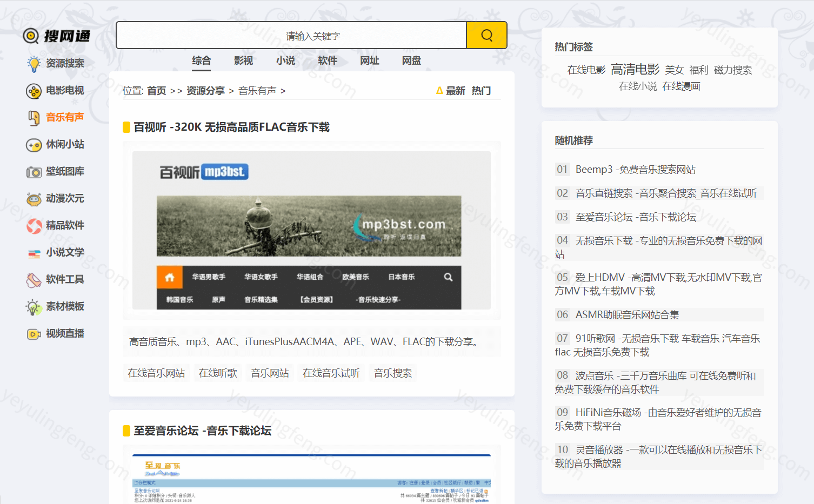Sort the list by 最新
The height and width of the screenshot is (504, 814).
point(456,91)
